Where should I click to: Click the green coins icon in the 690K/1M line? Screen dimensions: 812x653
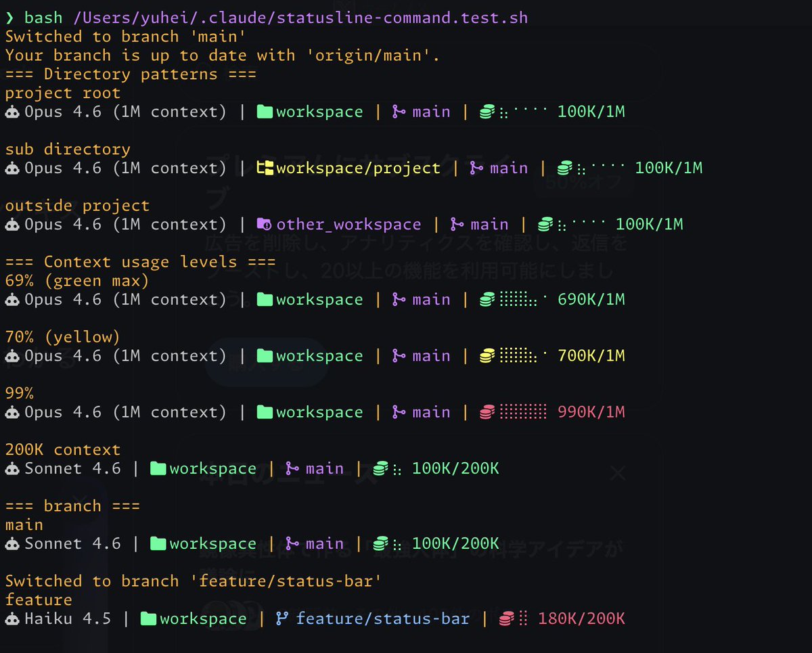pos(487,300)
